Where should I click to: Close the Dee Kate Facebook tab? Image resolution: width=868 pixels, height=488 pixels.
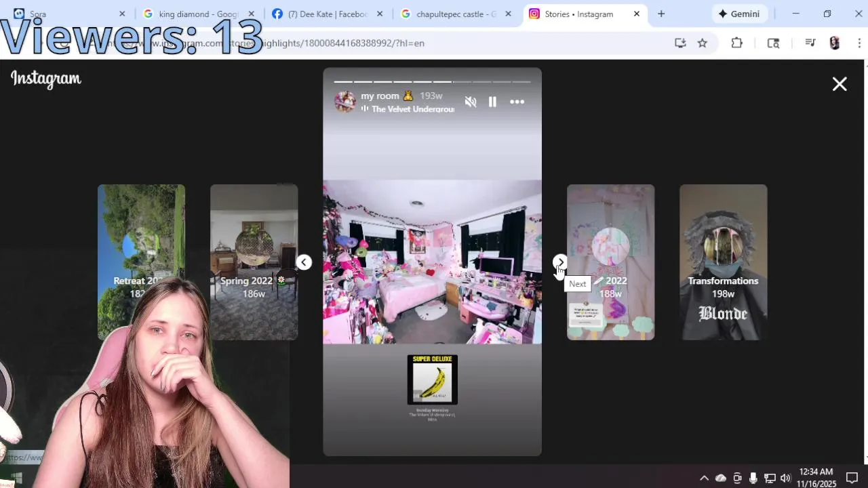point(380,14)
